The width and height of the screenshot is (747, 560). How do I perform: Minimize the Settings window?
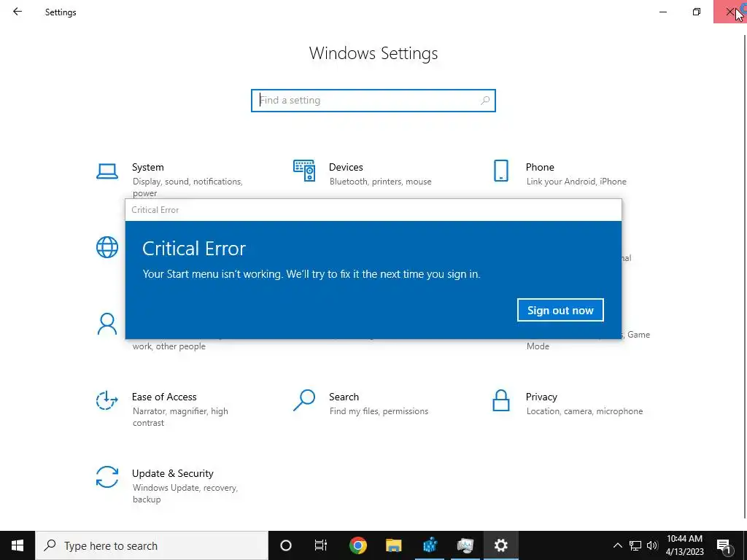click(663, 12)
